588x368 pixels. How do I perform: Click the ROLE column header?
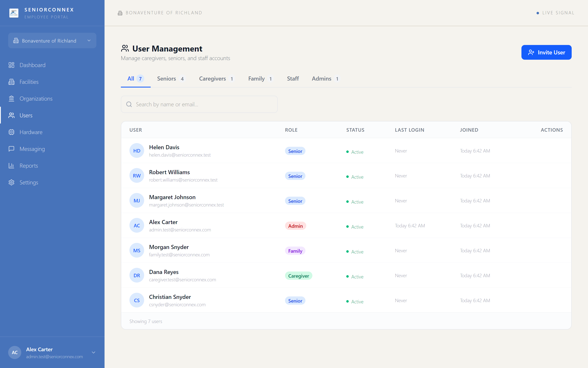click(291, 130)
